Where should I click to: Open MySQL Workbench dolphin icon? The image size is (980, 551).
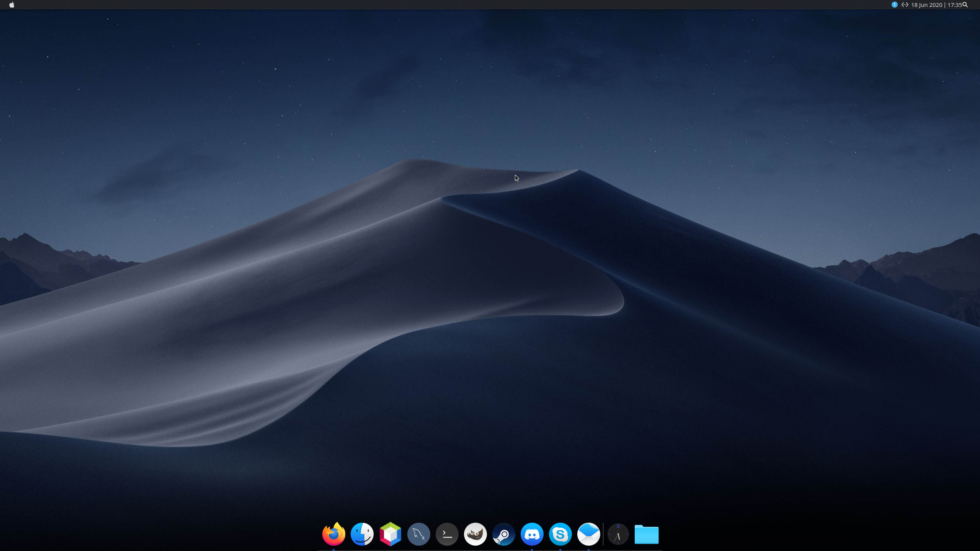(x=418, y=534)
